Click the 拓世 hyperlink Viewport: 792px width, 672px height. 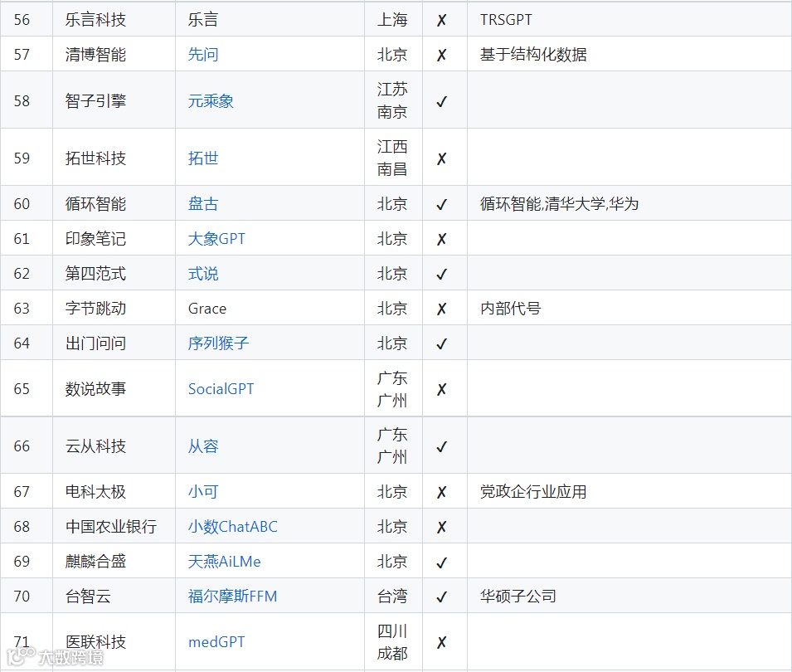[203, 158]
